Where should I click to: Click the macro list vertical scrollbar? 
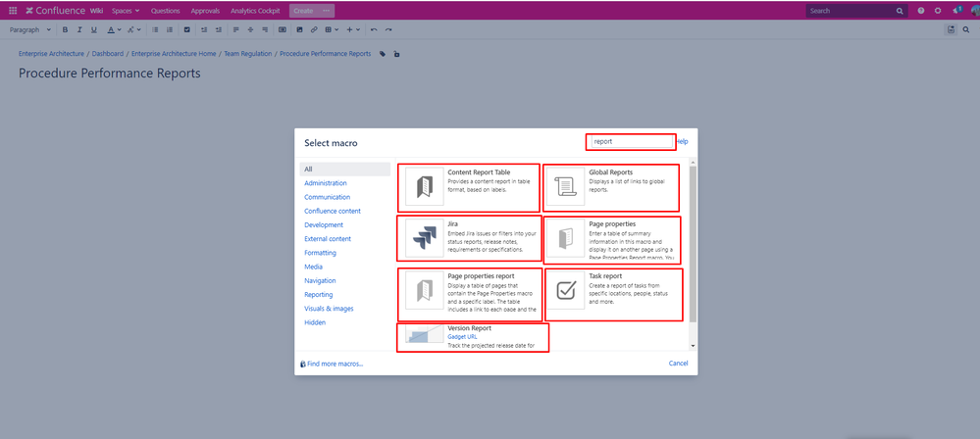[693, 244]
